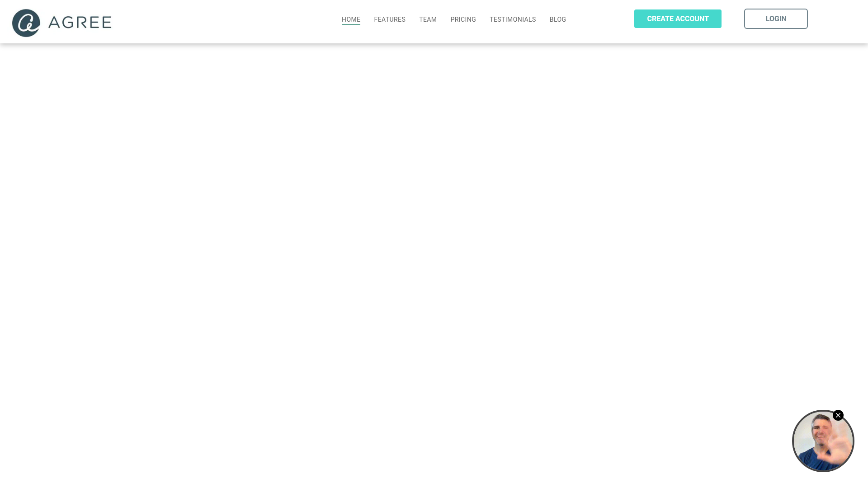This screenshot has width=868, height=488.
Task: Navigate to the TEAM page
Action: pyautogui.click(x=428, y=19)
